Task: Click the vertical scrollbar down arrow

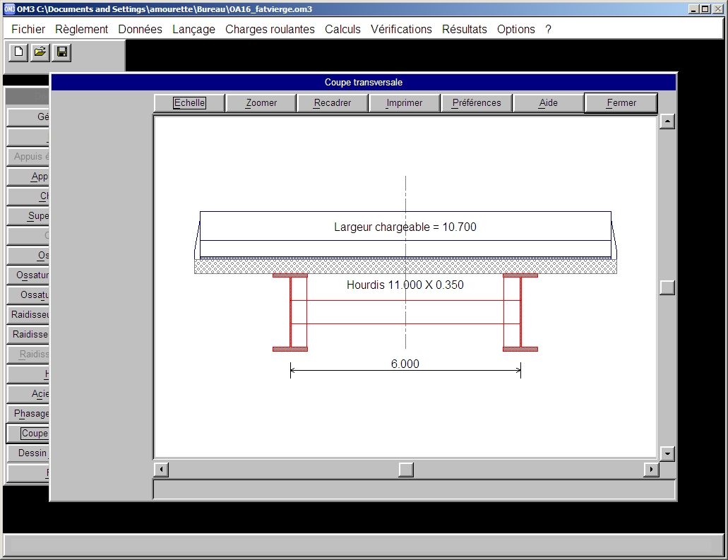Action: tap(667, 453)
